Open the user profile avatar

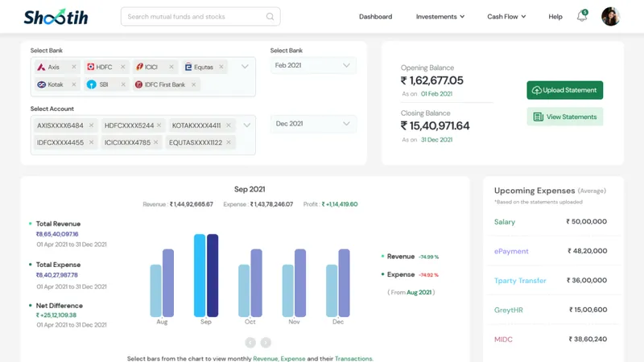coord(611,16)
